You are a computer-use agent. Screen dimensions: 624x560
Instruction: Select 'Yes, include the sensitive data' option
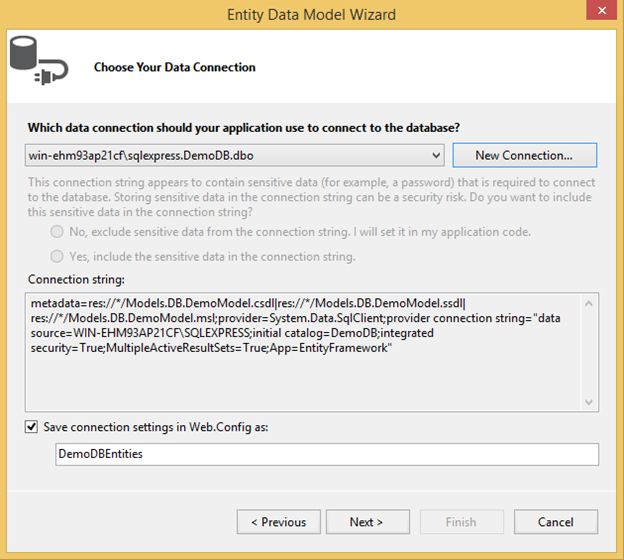pyautogui.click(x=58, y=257)
